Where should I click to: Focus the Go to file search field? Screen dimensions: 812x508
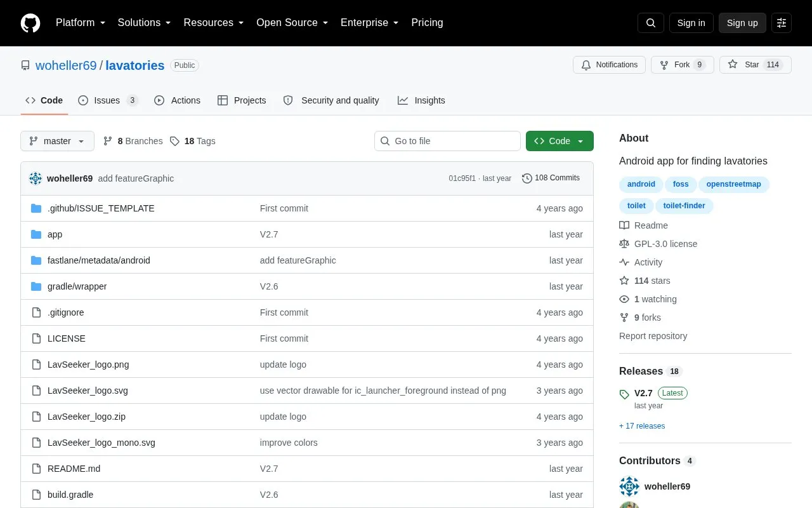point(447,141)
